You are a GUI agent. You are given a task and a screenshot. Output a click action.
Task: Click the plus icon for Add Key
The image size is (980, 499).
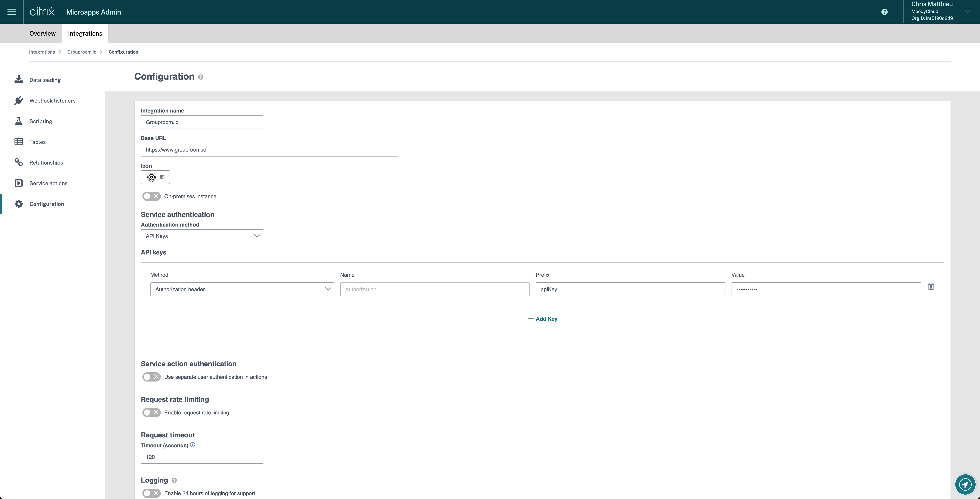[x=531, y=319]
